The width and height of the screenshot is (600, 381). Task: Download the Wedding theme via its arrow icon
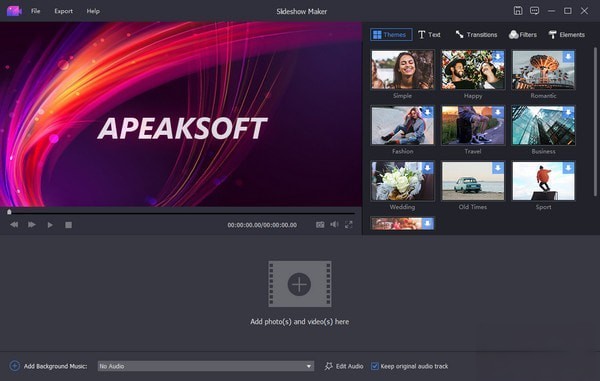pyautogui.click(x=427, y=168)
